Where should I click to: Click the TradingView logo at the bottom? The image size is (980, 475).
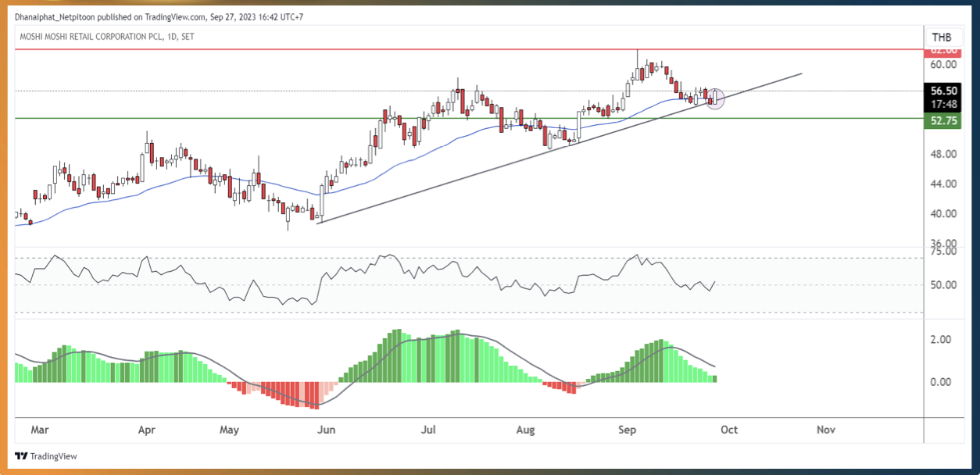point(46,456)
